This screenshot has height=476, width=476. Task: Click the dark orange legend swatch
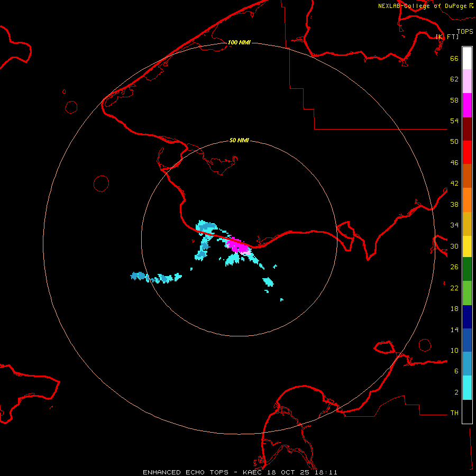(467, 176)
